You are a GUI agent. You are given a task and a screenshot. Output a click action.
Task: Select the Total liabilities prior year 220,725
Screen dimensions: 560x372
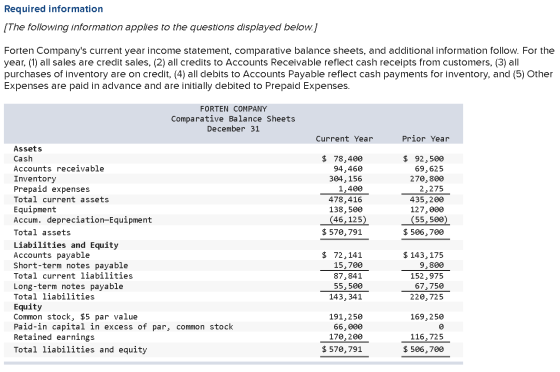point(426,297)
